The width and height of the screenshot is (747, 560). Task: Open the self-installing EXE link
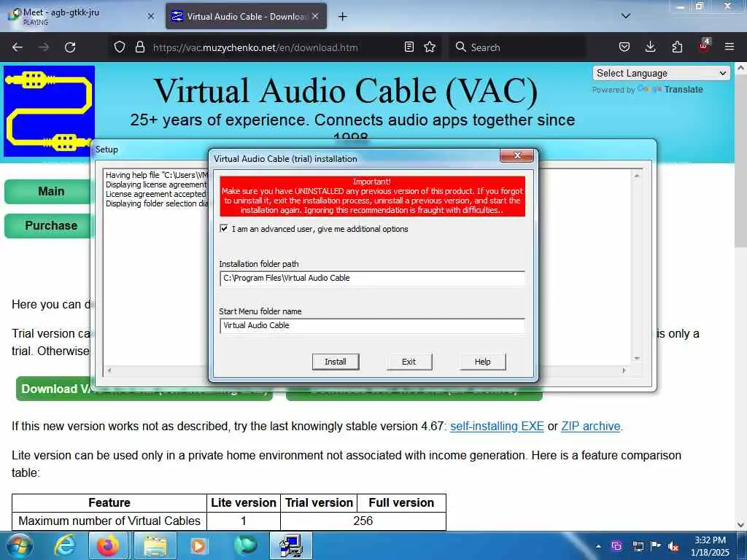coord(497,426)
